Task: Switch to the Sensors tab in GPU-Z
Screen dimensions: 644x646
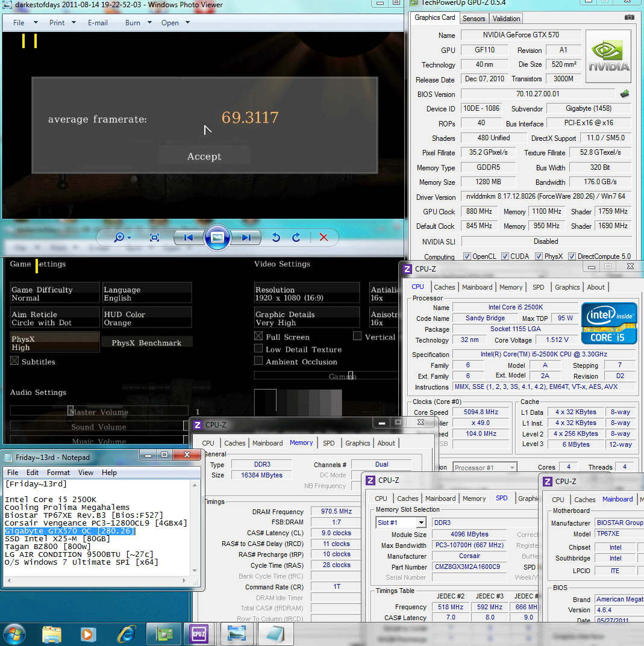Action: (474, 19)
